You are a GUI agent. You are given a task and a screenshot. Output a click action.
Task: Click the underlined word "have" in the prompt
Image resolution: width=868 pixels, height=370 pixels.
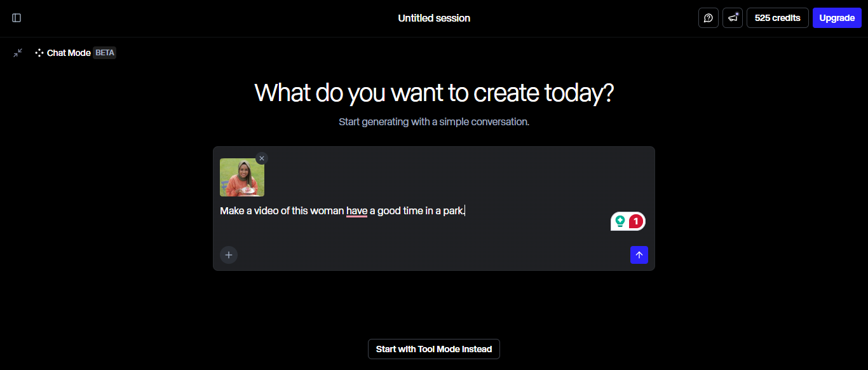coord(356,210)
